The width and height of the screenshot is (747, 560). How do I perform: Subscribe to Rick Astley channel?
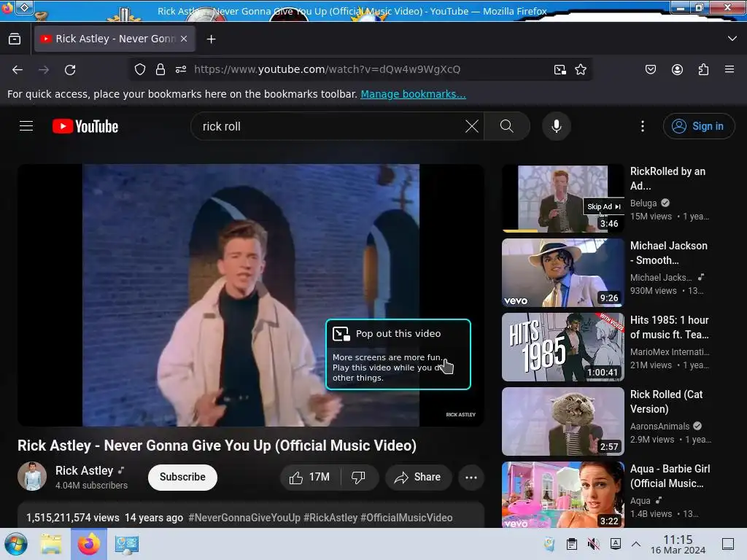pos(182,477)
